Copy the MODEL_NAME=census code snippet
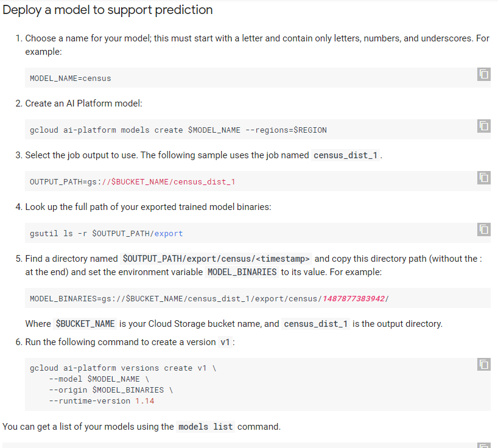 (483, 74)
